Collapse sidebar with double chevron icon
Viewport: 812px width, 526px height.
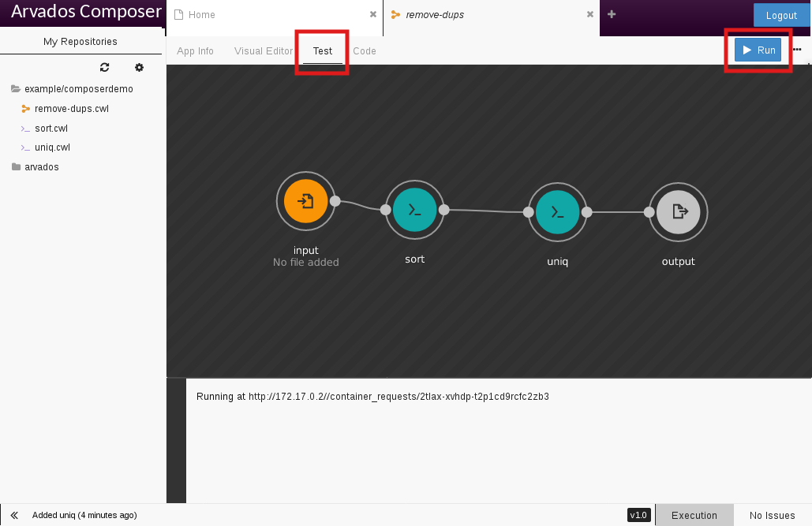coord(14,515)
